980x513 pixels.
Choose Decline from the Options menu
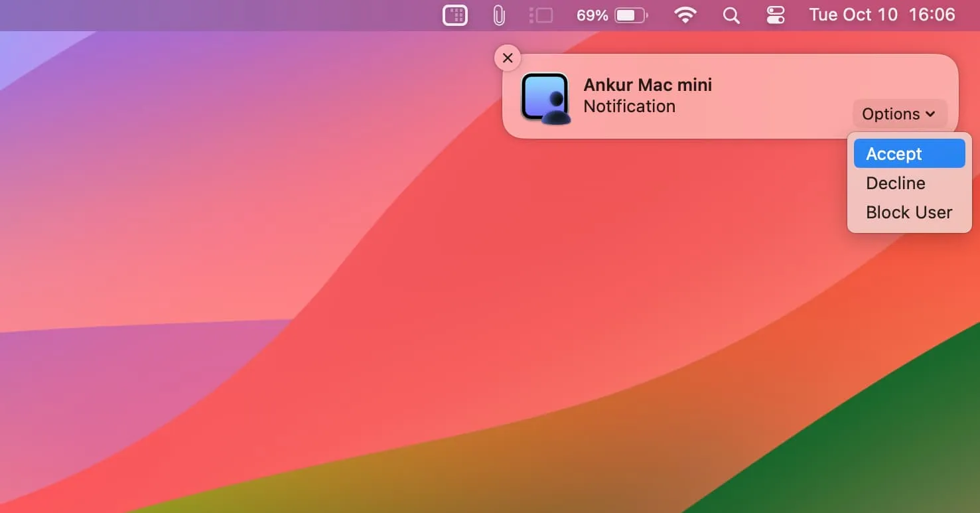point(909,183)
